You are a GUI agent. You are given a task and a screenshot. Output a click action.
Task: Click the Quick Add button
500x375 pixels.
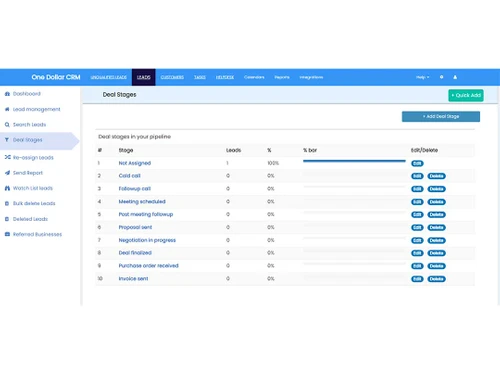pos(466,95)
